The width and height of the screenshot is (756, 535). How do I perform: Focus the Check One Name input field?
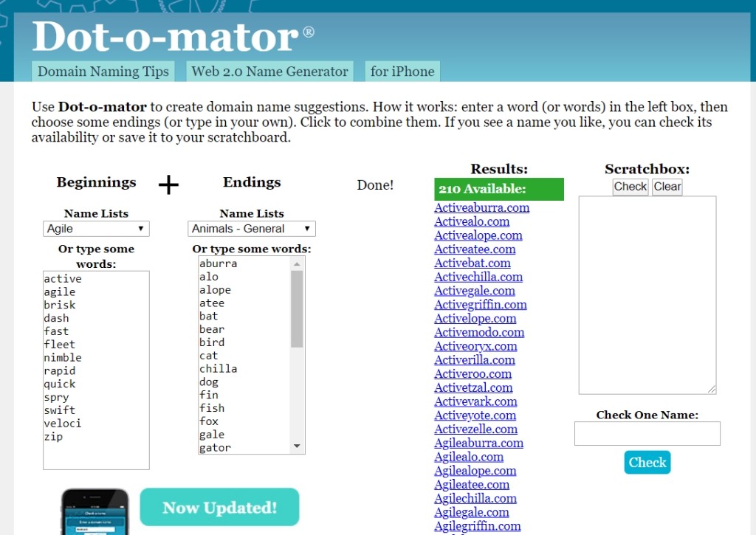(647, 433)
